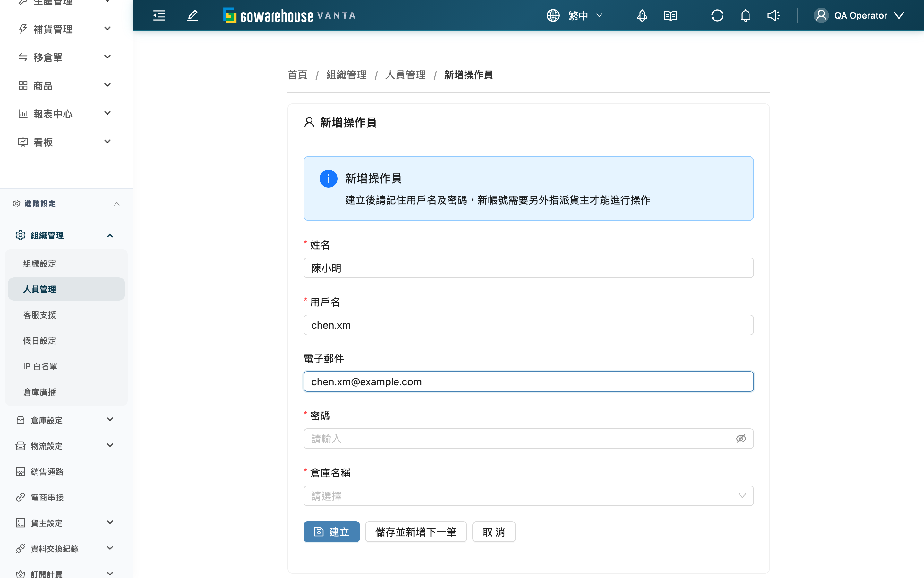Expand 資料交換紀錄 menu chevron
Viewport: 924px width, 578px height.
[110, 548]
